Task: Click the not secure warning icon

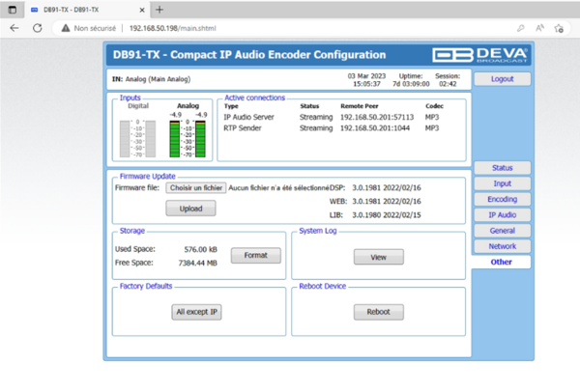Action: (x=66, y=28)
